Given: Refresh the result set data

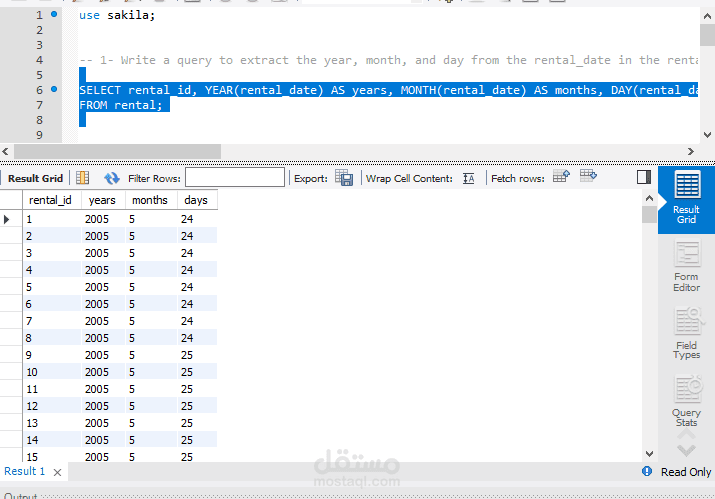Looking at the screenshot, I should point(111,178).
